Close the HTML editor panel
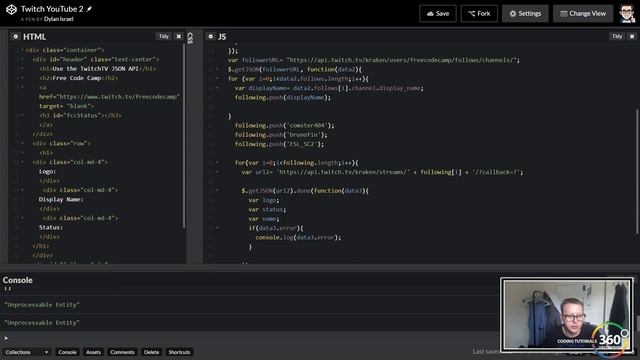640x360 pixels. pyautogui.click(x=179, y=36)
